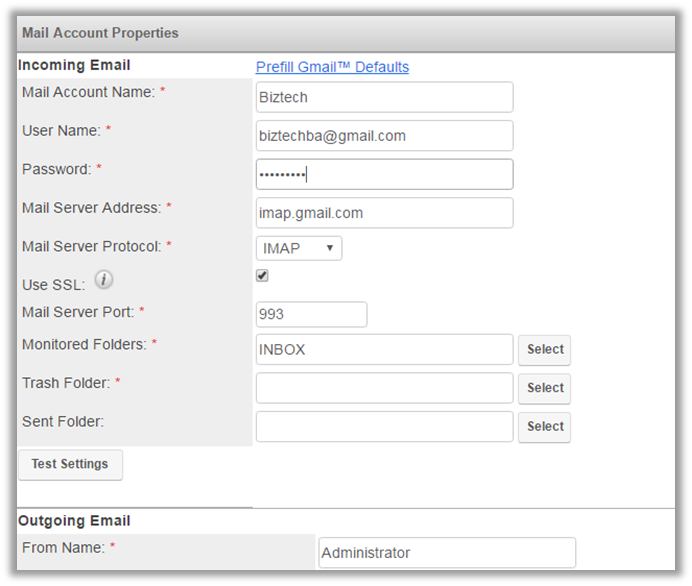This screenshot has width=692, height=586.
Task: Uncheck the Use SSL checkbox
Action: tap(262, 276)
